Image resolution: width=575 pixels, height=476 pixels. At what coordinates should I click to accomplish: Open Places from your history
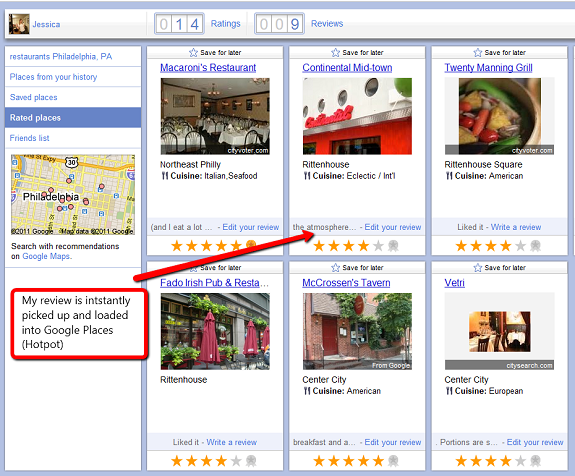[x=73, y=77]
